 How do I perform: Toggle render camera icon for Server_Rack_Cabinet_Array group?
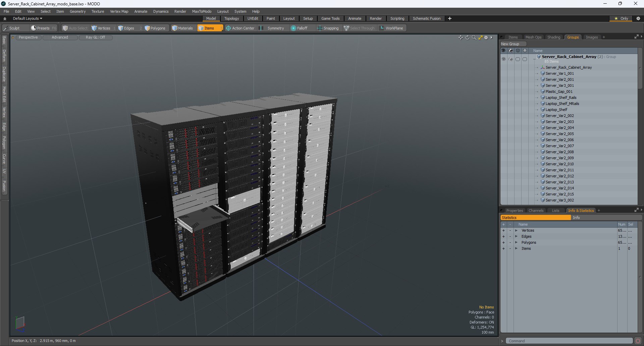511,59
